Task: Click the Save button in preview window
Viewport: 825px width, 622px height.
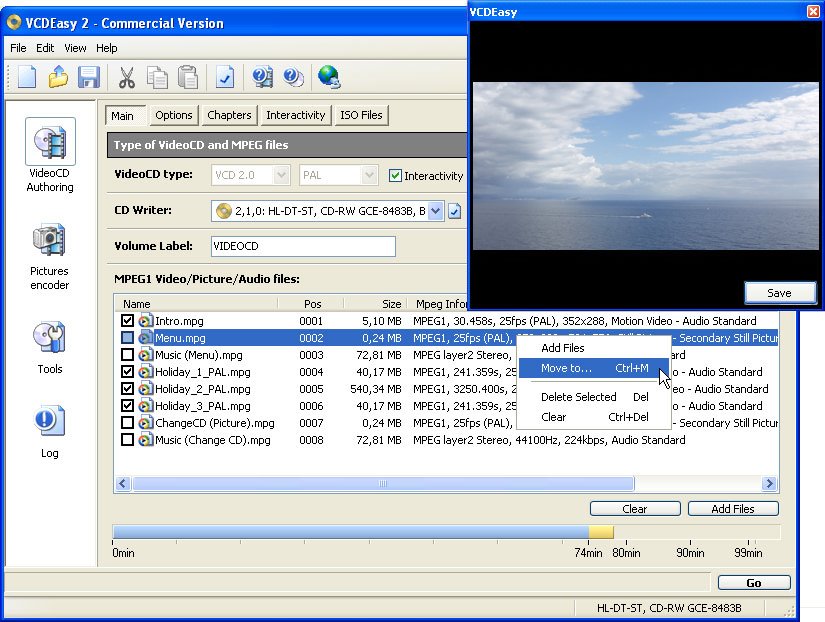Action: (x=780, y=293)
